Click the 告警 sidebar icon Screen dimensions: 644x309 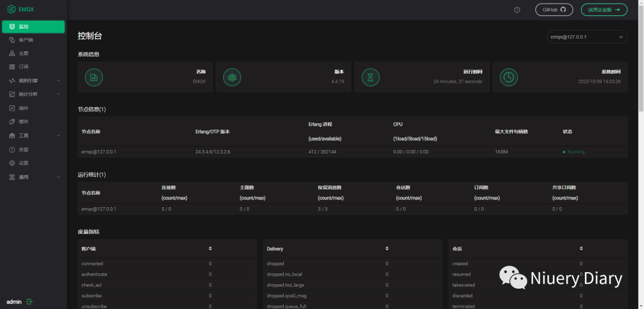point(12,149)
